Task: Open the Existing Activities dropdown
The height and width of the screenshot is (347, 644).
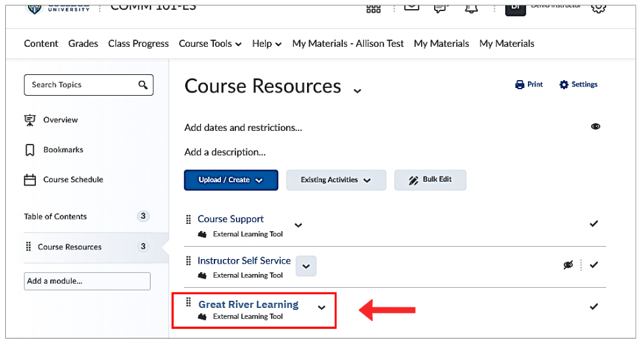Action: (336, 180)
